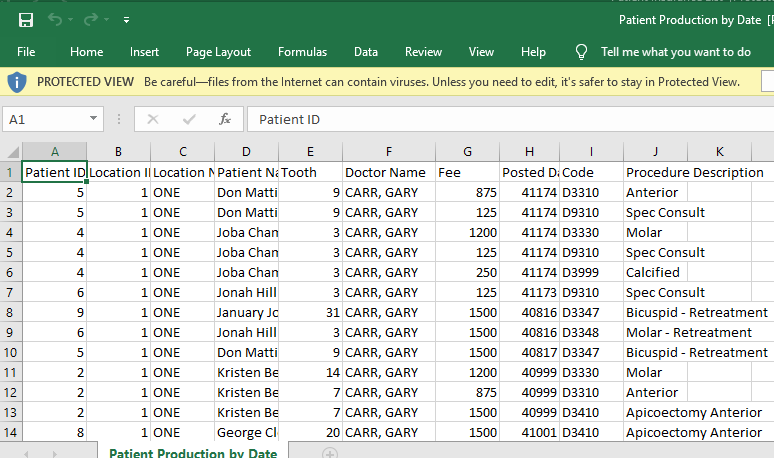Click Select All corner triangle
Viewport: 774px width, 458px height.
11,152
